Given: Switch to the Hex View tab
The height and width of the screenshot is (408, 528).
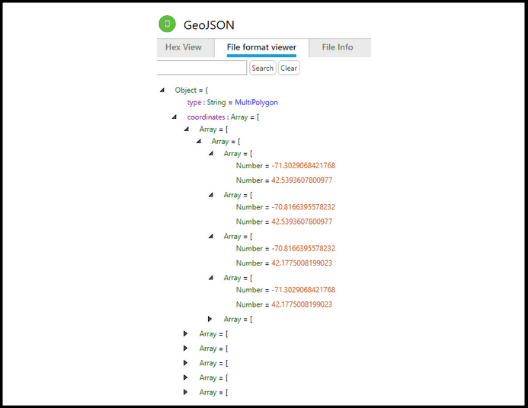Looking at the screenshot, I should point(184,47).
